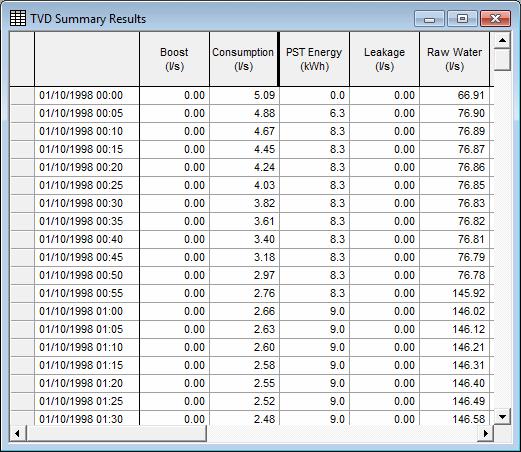The image size is (521, 452).
Task: Minimize the TVD Summary Results window
Action: (x=429, y=19)
